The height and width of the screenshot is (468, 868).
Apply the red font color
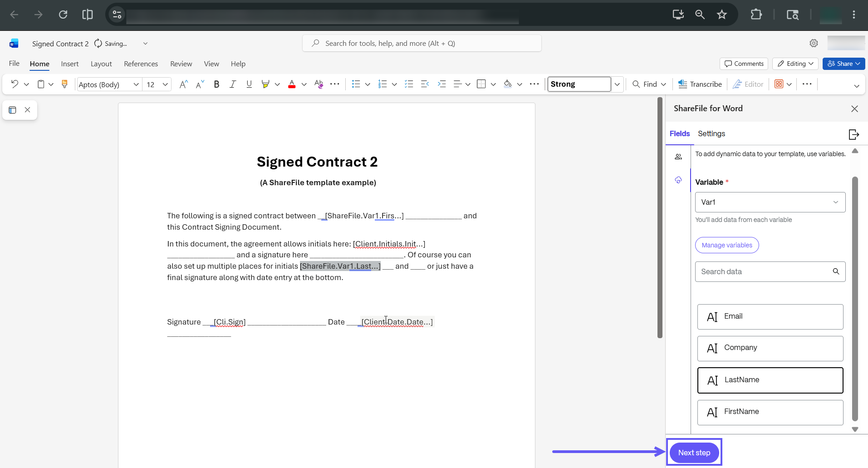[292, 84]
